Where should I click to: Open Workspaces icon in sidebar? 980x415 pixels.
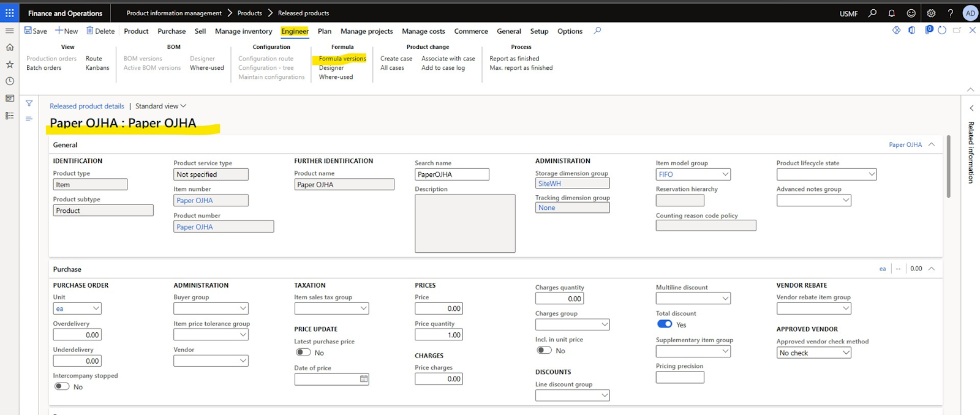tap(9, 98)
